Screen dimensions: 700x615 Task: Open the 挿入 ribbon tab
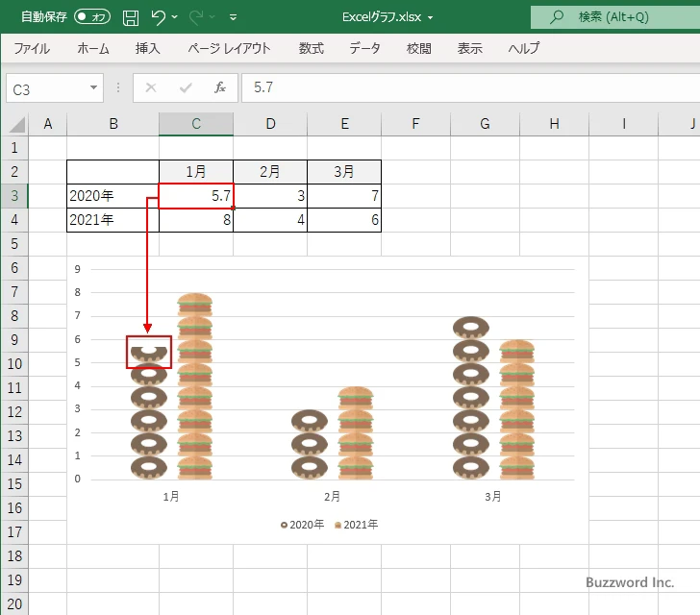(x=147, y=48)
